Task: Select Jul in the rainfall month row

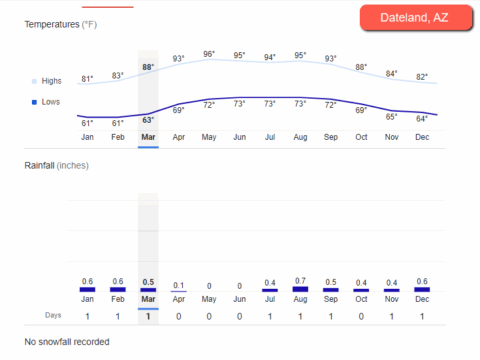Action: click(270, 299)
